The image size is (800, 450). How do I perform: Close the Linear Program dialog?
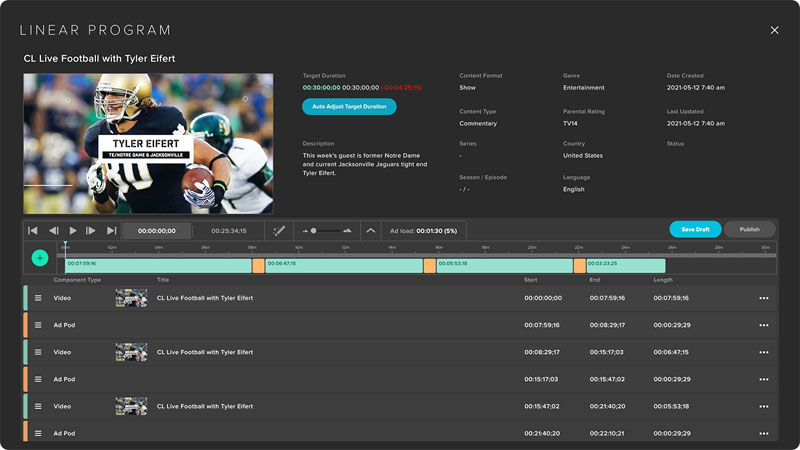click(774, 30)
